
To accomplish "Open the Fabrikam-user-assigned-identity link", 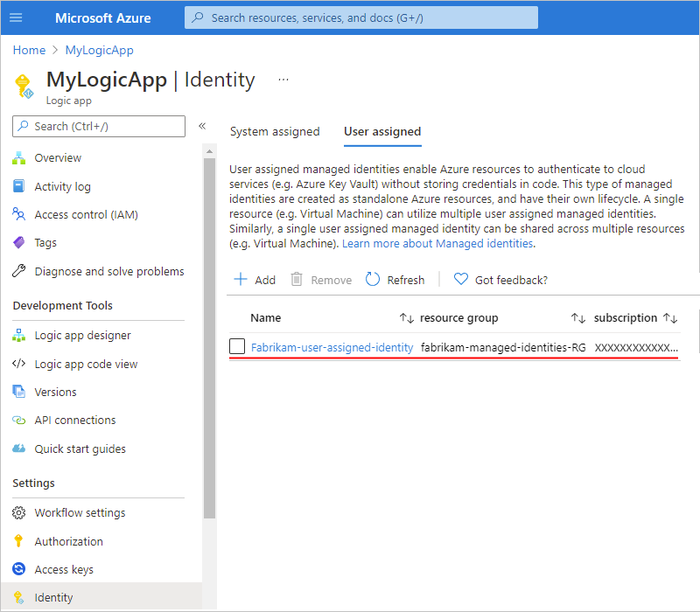I will [332, 347].
